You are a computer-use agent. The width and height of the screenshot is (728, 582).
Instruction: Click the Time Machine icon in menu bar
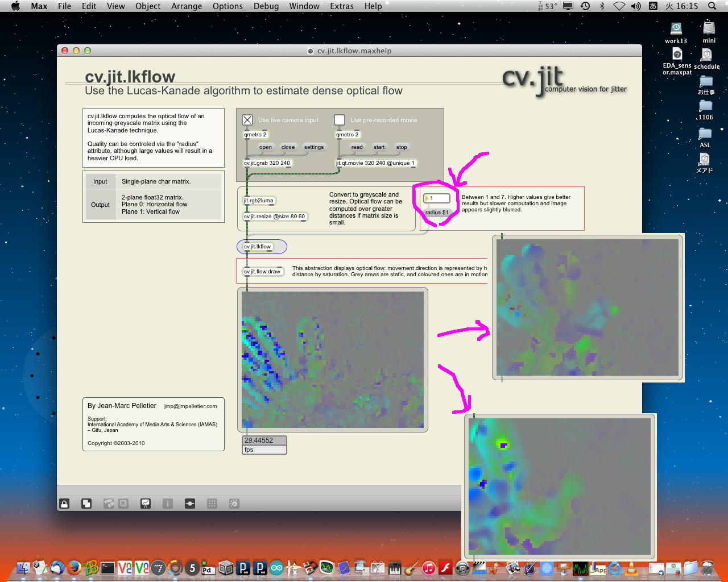coord(585,6)
